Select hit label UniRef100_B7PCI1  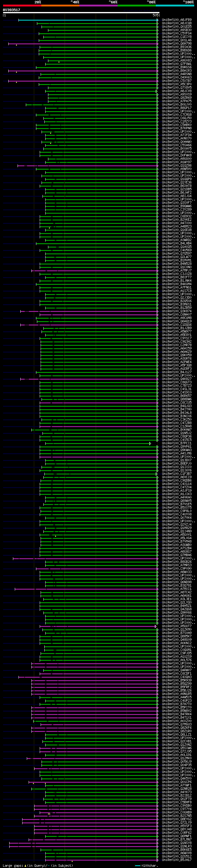click(177, 443)
